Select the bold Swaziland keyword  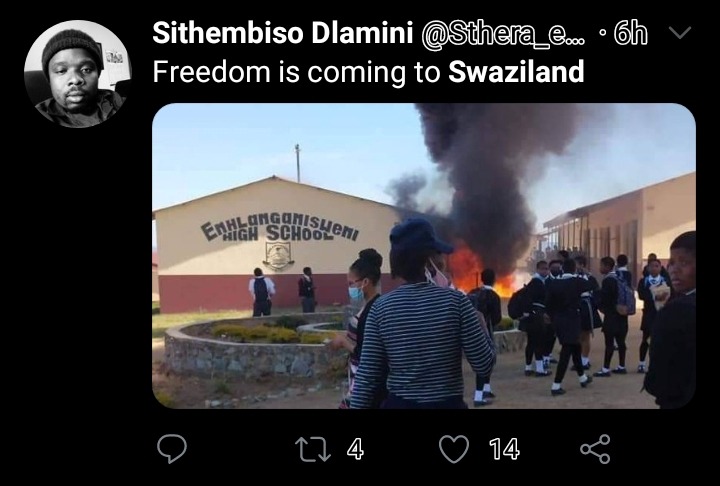click(x=516, y=72)
